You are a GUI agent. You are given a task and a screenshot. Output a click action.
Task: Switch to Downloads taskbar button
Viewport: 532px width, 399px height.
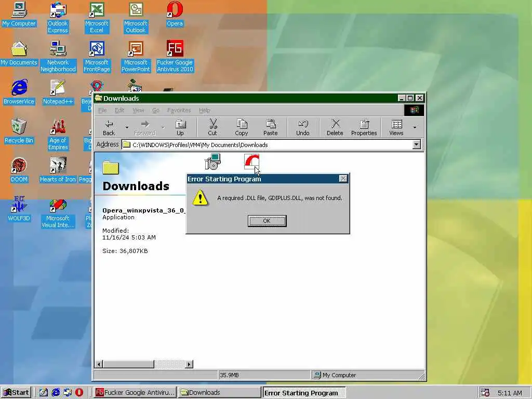[x=219, y=393]
